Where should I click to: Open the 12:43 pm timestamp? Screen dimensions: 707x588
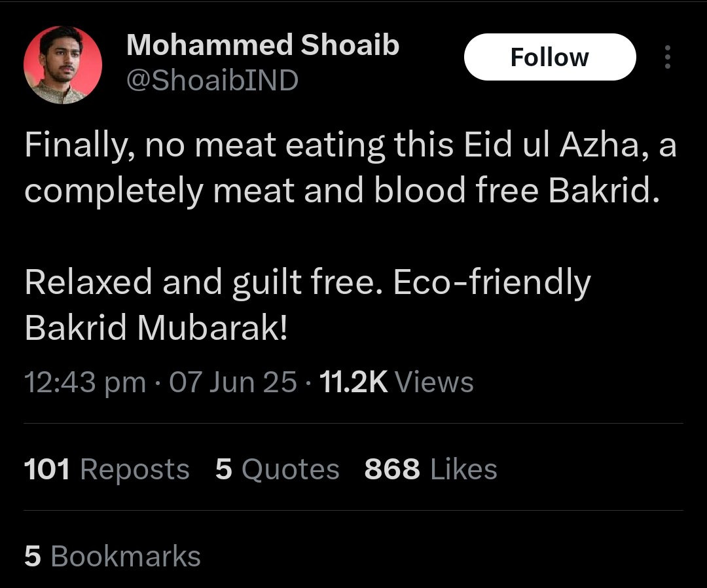[85, 382]
